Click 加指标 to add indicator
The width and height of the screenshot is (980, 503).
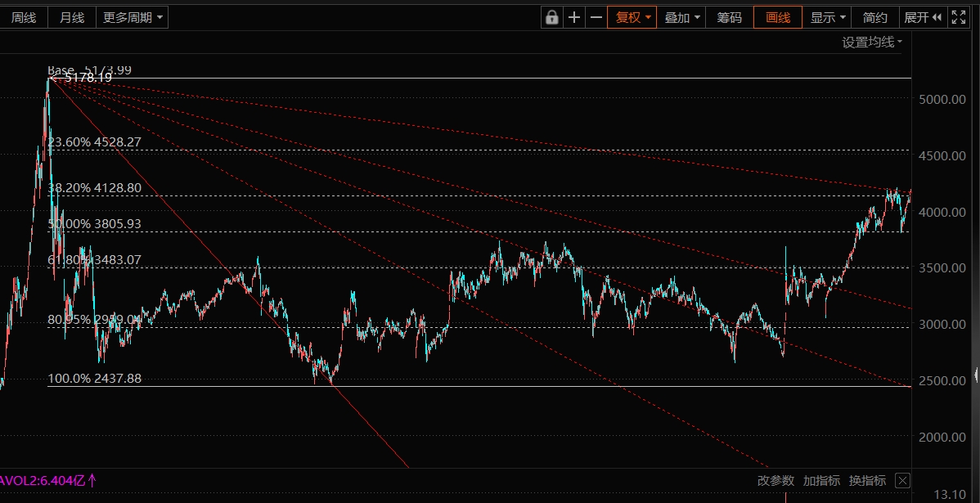pyautogui.click(x=821, y=480)
